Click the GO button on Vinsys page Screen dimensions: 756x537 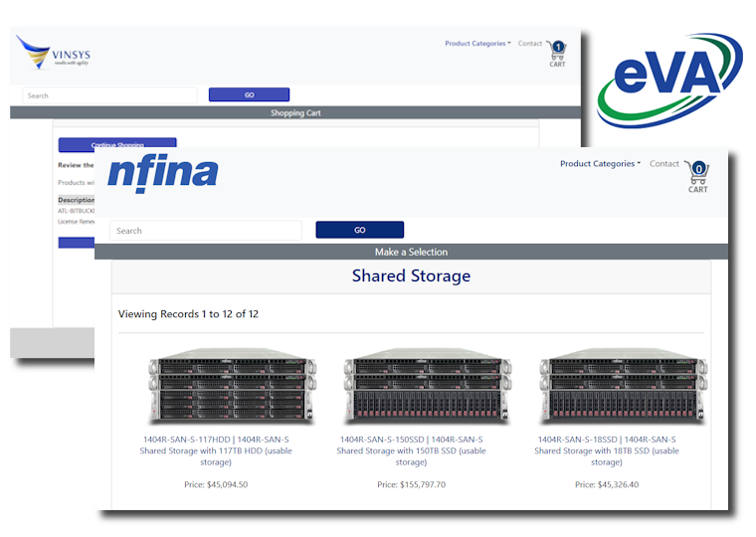(249, 94)
